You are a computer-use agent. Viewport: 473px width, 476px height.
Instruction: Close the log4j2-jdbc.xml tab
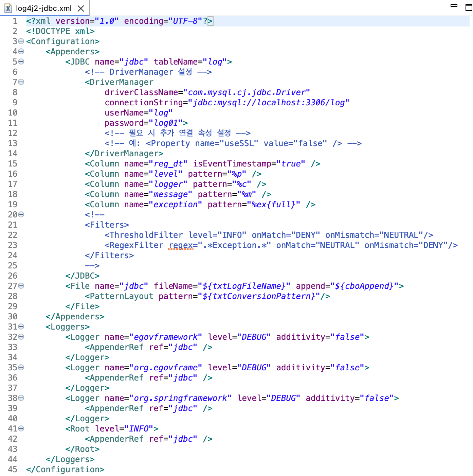tap(81, 8)
